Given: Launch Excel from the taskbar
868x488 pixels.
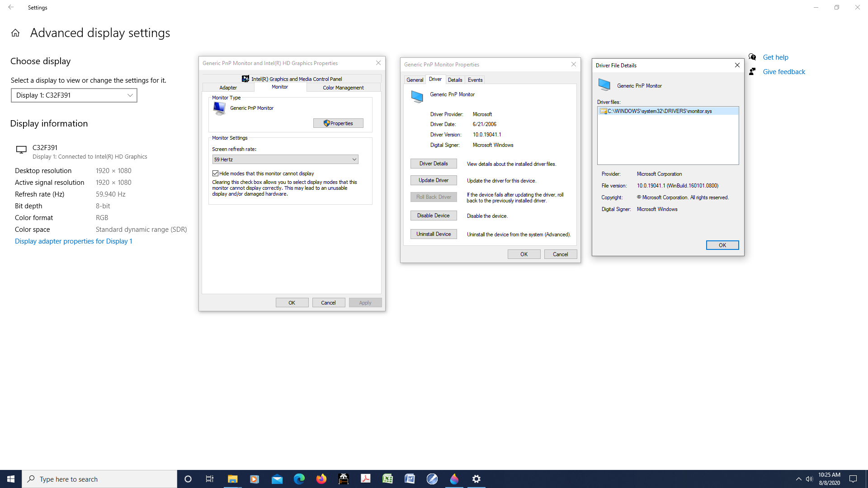Looking at the screenshot, I should coord(387,479).
